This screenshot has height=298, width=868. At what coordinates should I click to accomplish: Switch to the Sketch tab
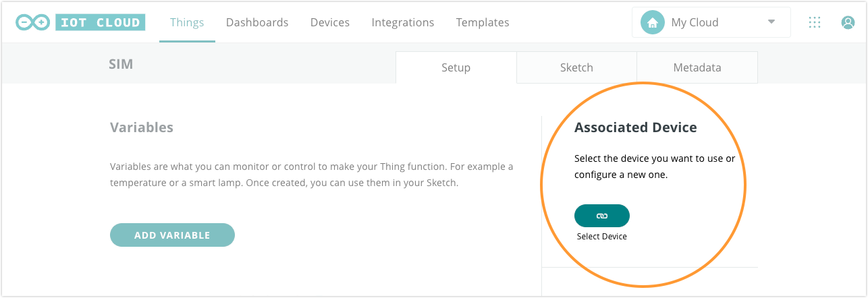[x=576, y=67]
